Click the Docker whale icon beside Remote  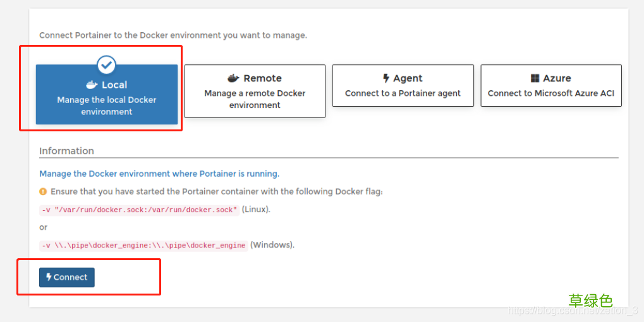tap(234, 78)
